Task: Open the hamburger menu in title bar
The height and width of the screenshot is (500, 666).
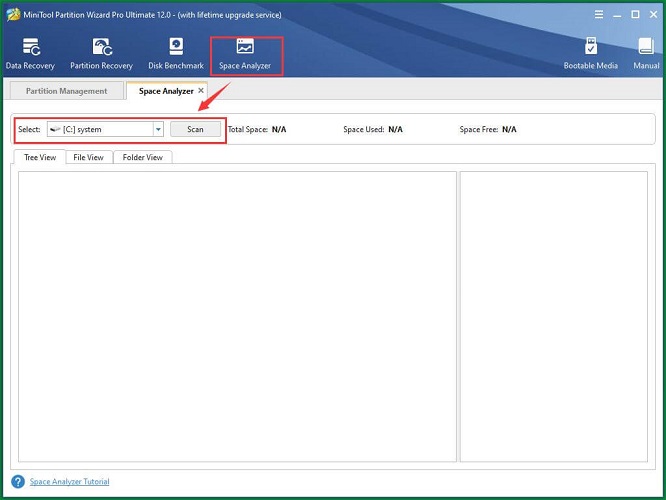Action: 599,14
